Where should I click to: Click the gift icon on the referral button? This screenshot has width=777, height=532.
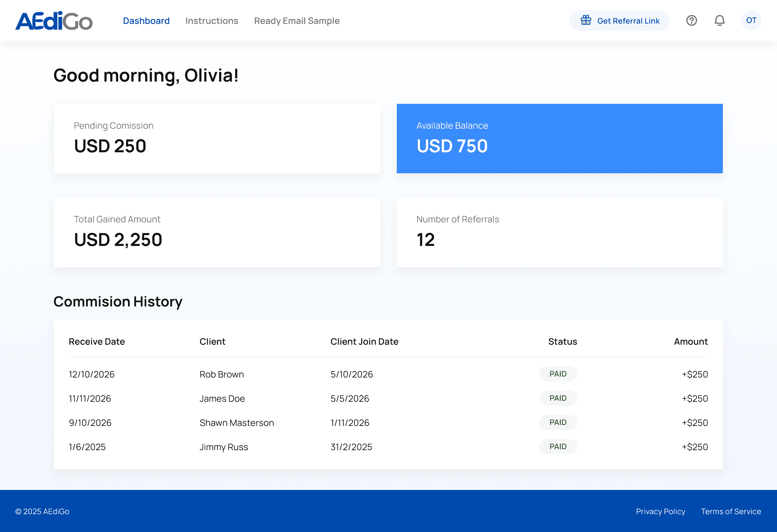(x=586, y=20)
